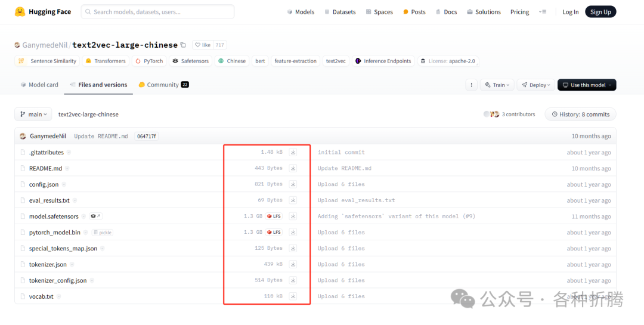Download the eval_results.txt file
Viewport: 644px width, 325px height.
pyautogui.click(x=293, y=200)
